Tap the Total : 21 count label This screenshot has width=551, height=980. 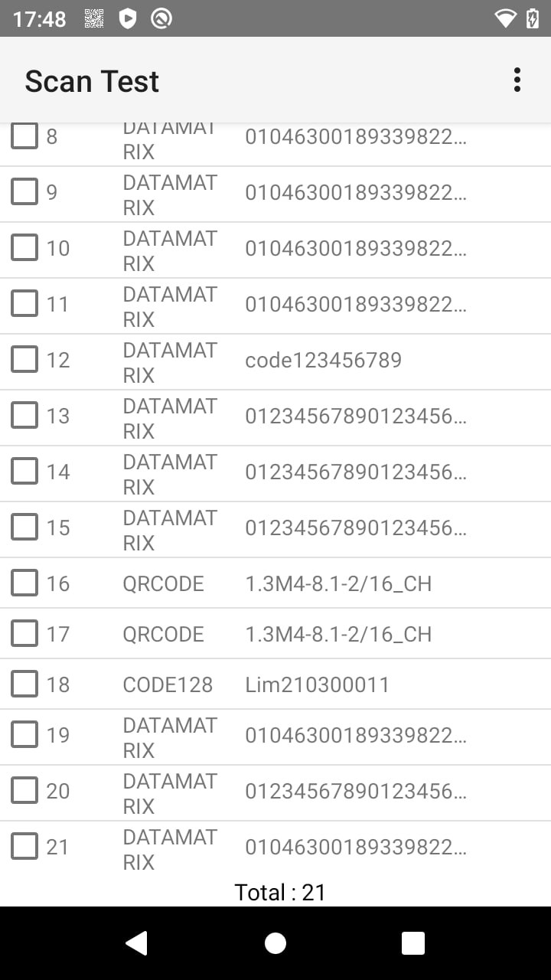(280, 892)
